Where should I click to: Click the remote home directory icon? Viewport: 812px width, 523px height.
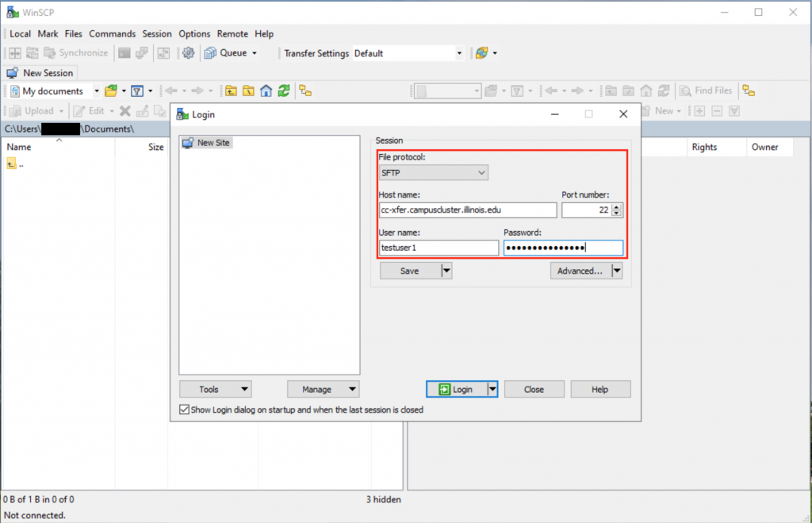[x=645, y=90]
